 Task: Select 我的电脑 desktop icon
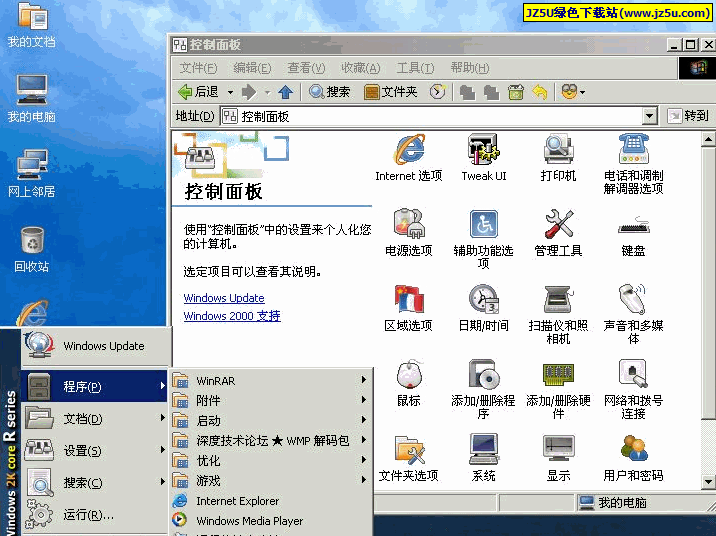click(x=32, y=99)
